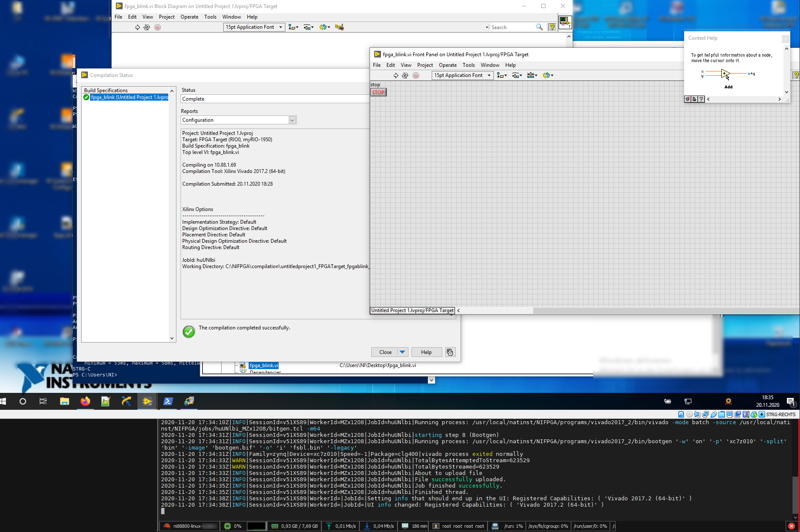Click Run Continuously in Block Diagram toolbar

click(147, 27)
